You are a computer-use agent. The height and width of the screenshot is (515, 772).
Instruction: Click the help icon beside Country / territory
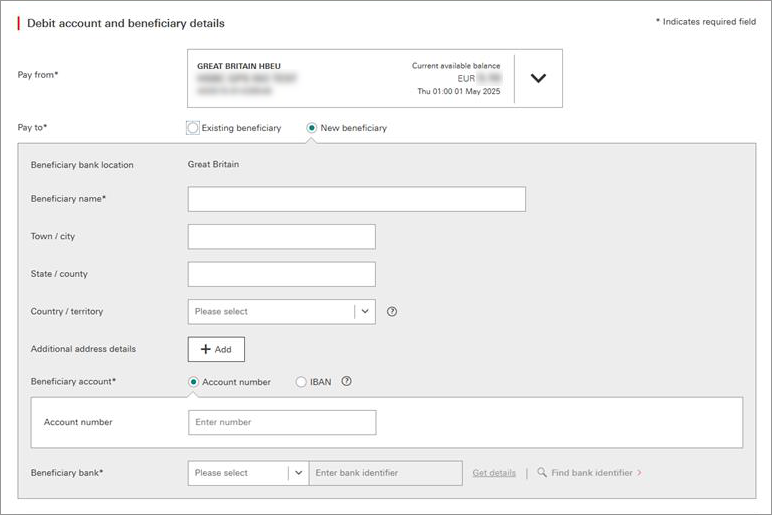392,311
